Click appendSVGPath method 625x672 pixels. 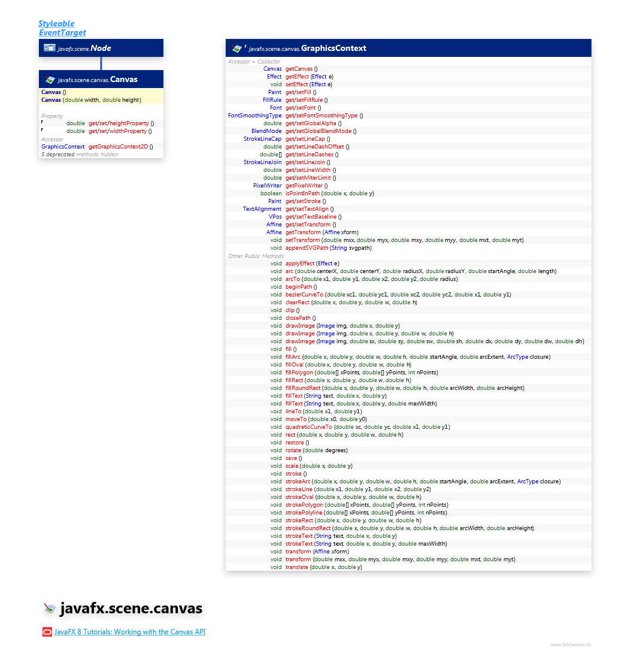point(329,248)
